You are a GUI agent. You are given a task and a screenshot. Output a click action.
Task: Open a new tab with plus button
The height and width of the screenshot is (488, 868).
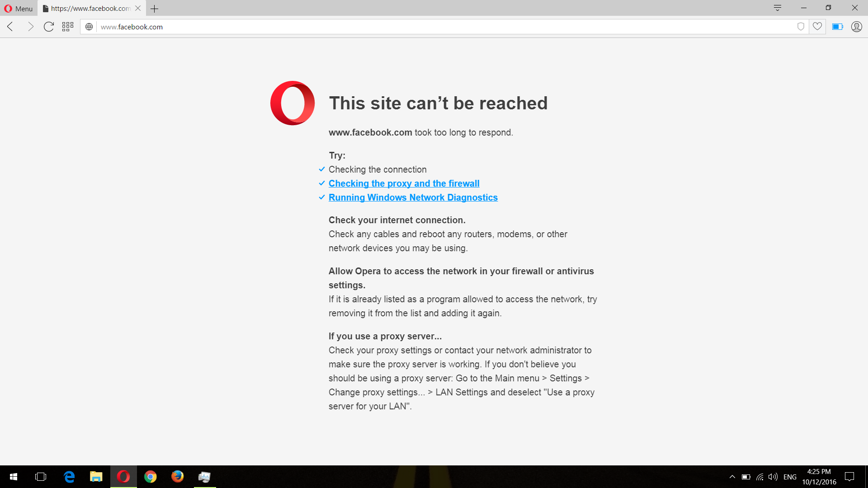coord(155,9)
